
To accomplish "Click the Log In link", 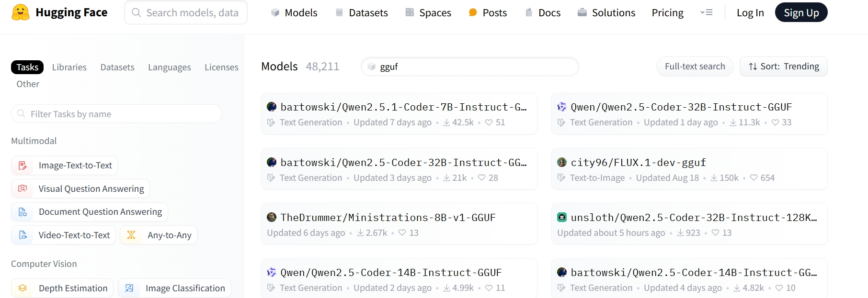I will pos(750,12).
